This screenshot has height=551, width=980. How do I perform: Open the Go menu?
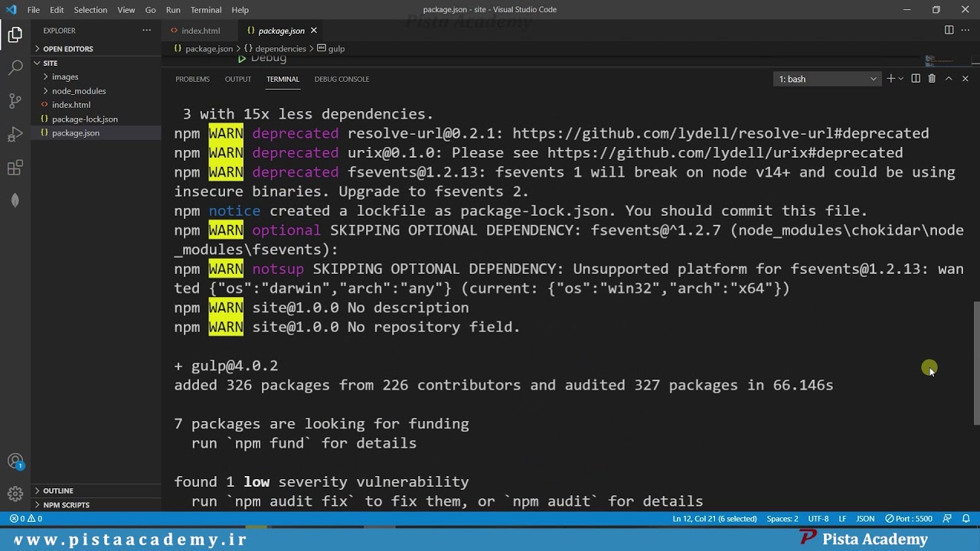coord(150,10)
